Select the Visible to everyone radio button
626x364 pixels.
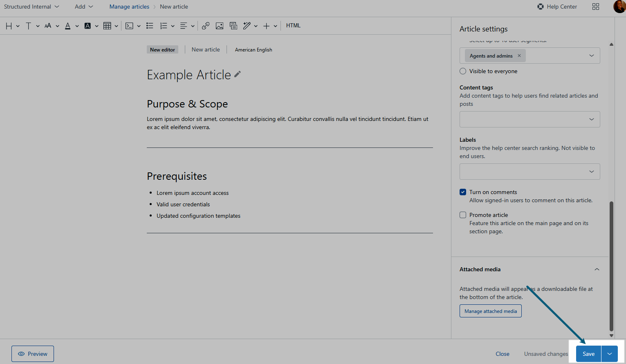coord(463,71)
